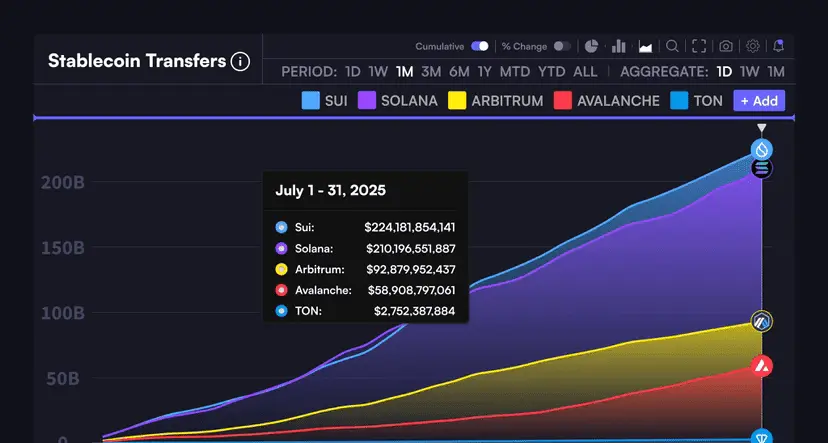This screenshot has height=443, width=828.
Task: Take a chart snapshot with camera icon
Action: pos(726,46)
